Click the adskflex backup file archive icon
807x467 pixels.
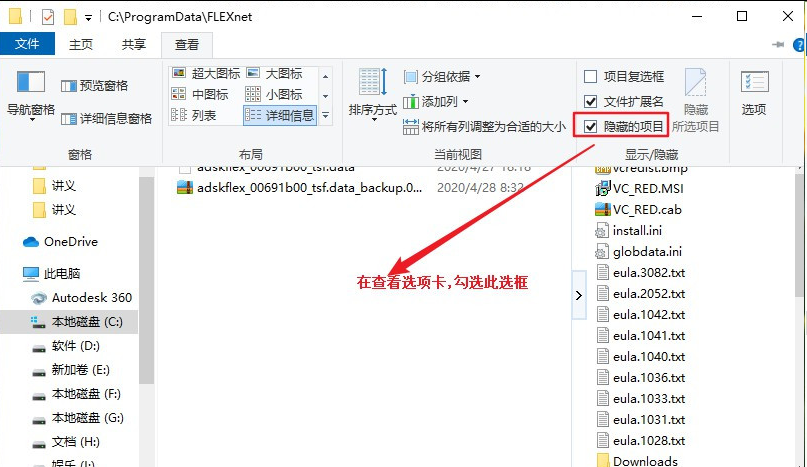(x=185, y=188)
